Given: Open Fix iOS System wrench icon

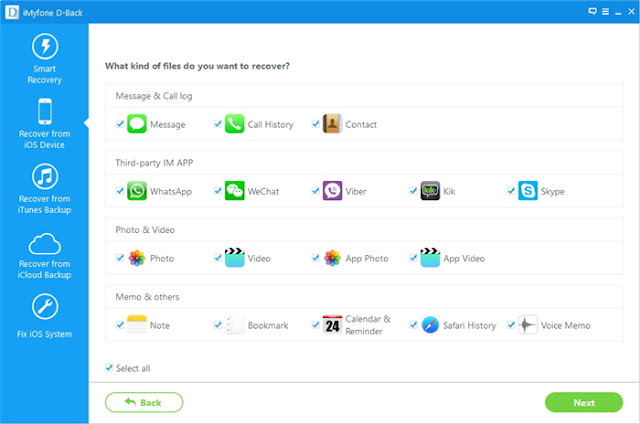Looking at the screenshot, I should click(45, 306).
